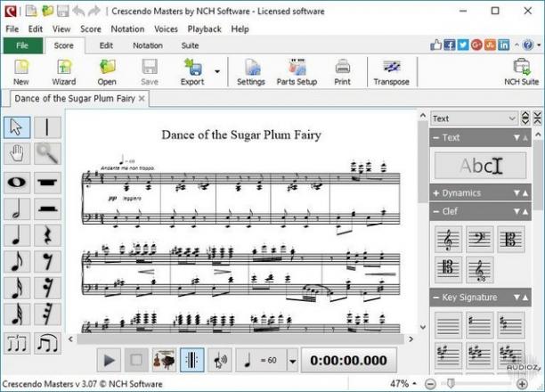This screenshot has width=545, height=392.
Task: Open the zoom percentage dropdown
Action: pos(415,384)
